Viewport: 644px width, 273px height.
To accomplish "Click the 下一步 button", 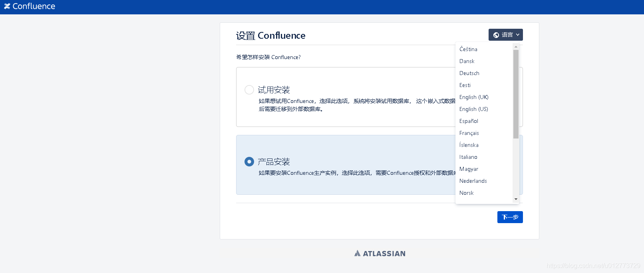I will [510, 217].
